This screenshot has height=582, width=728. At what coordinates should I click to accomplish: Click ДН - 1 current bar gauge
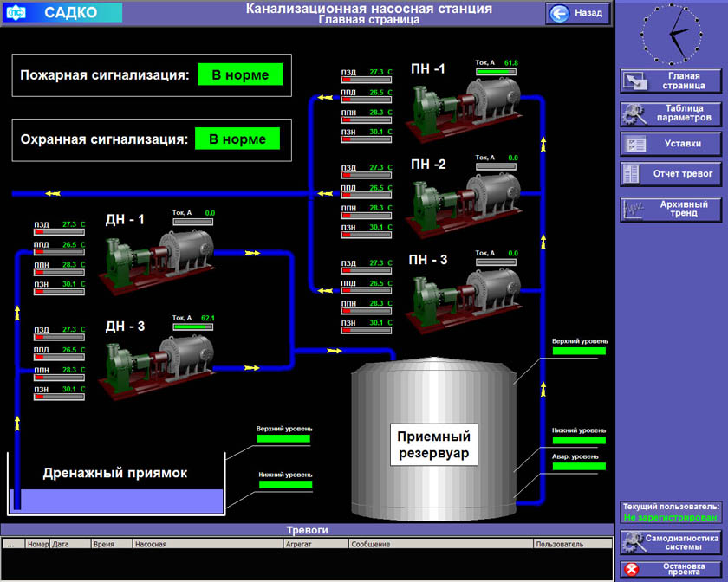193,222
